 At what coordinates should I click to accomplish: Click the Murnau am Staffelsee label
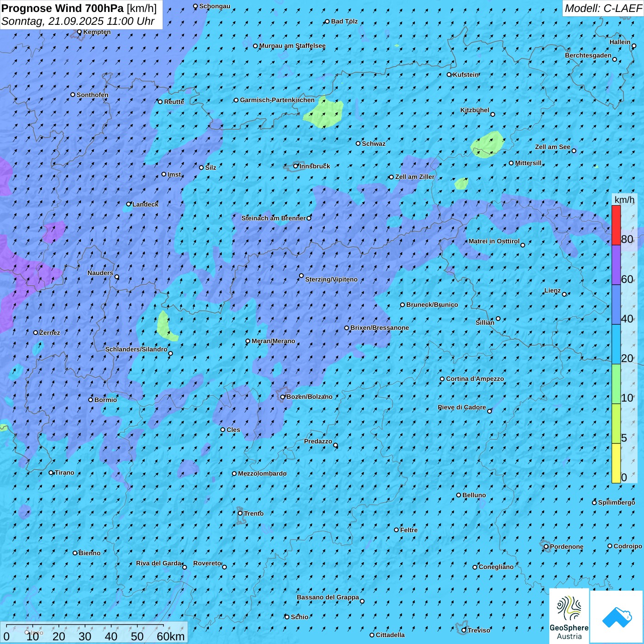point(293,46)
